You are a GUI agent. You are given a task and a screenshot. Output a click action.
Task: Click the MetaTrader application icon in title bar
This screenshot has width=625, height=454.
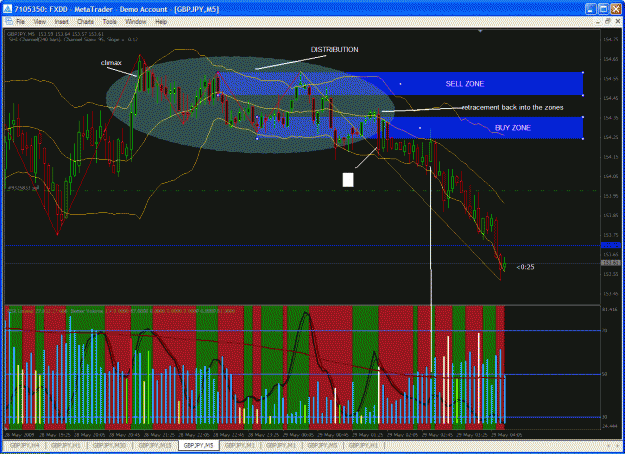(8, 9)
